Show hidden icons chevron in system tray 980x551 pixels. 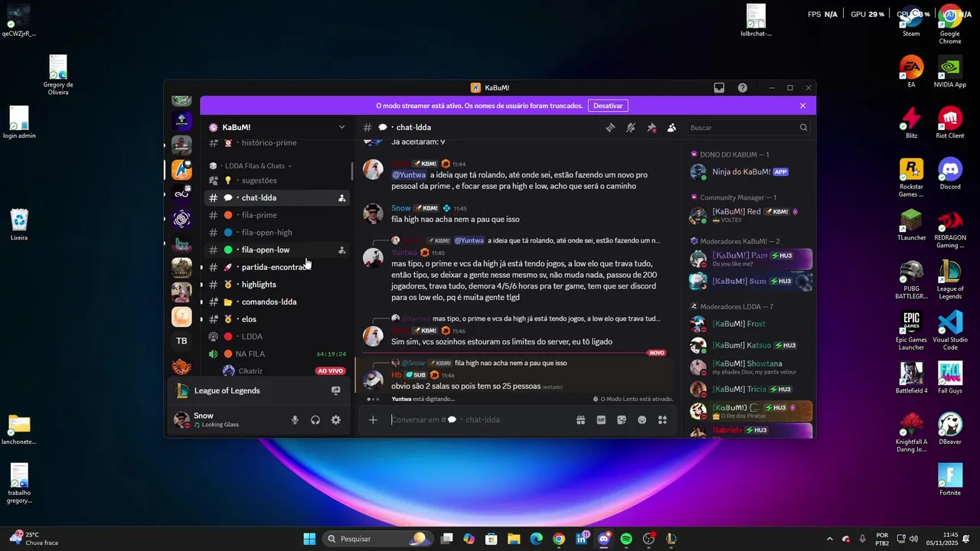click(829, 539)
